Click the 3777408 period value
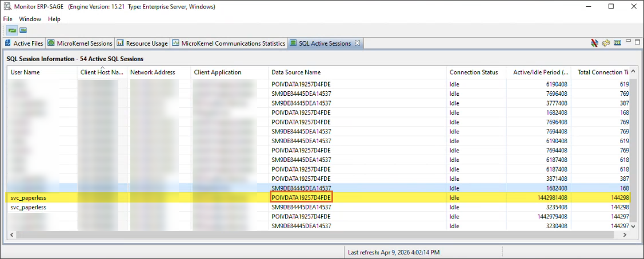644x259 pixels. 557,103
